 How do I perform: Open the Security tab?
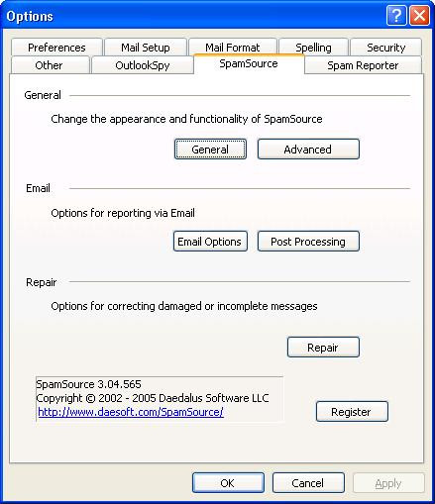point(385,48)
